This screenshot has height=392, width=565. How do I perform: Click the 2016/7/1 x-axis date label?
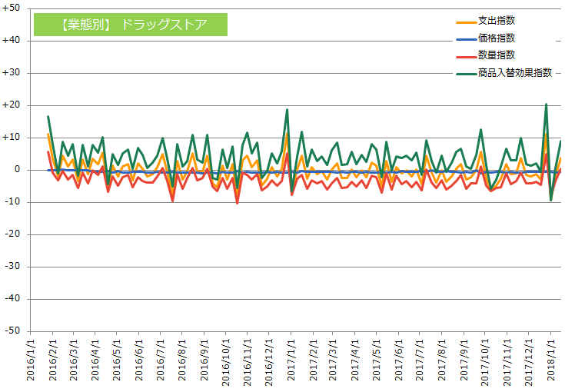[x=161, y=359]
